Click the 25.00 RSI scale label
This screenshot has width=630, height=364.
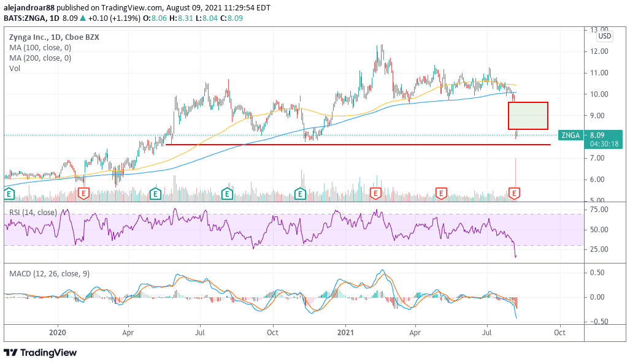point(599,249)
